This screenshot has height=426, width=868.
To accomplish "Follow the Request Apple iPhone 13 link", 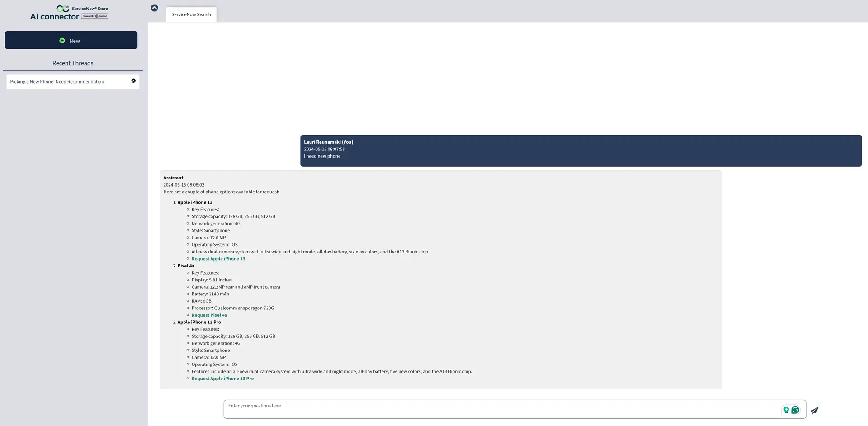I will pos(218,259).
